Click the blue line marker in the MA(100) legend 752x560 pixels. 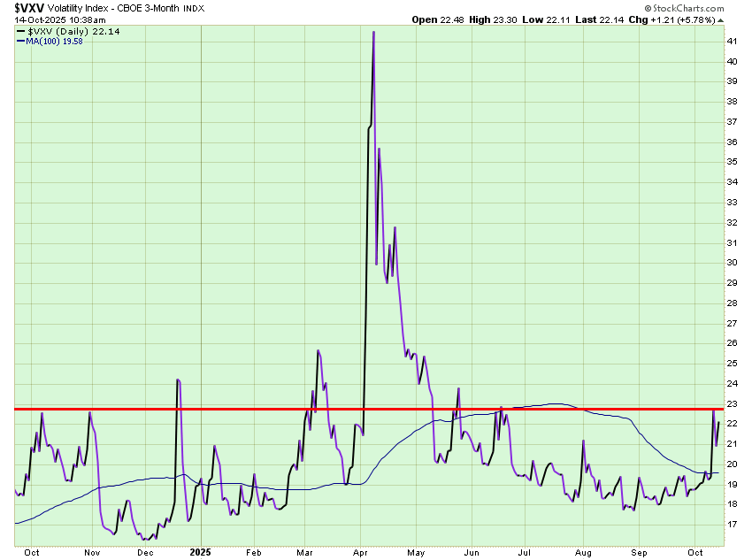20,42
